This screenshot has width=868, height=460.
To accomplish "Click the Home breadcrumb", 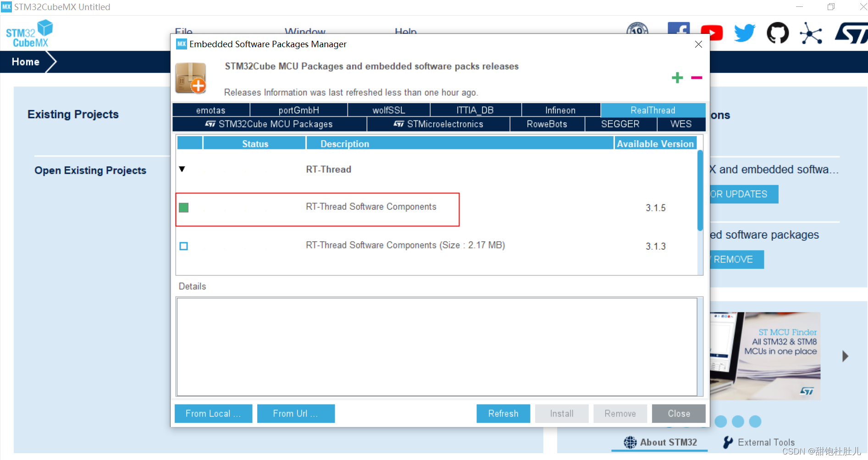I will pyautogui.click(x=26, y=62).
